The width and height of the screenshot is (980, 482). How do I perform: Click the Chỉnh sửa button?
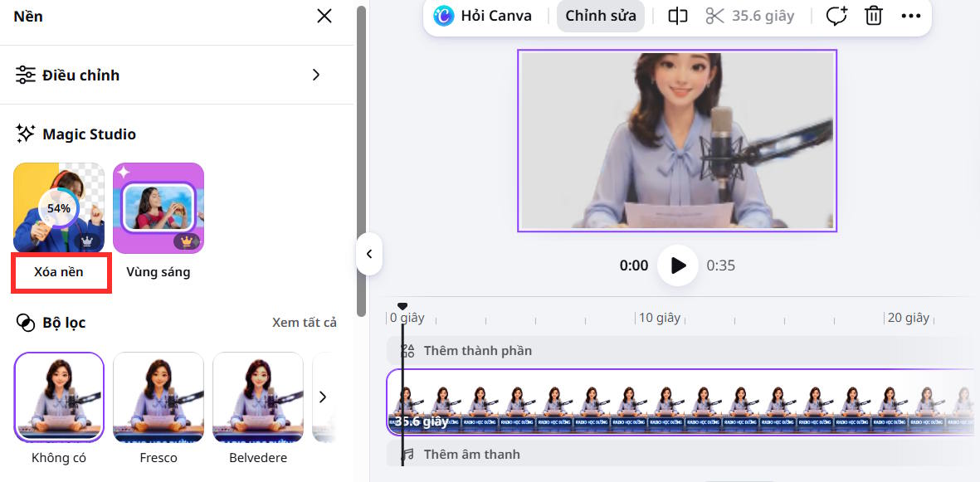[x=601, y=16]
